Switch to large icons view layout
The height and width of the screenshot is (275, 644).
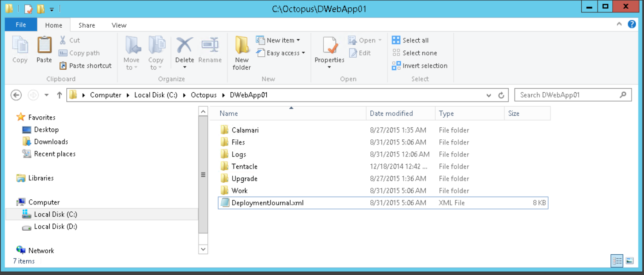pyautogui.click(x=630, y=261)
